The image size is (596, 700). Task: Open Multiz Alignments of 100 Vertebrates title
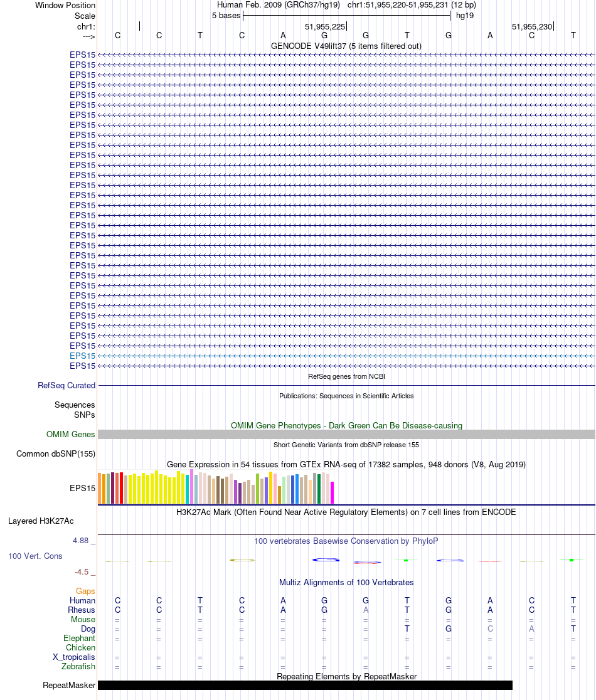(346, 583)
